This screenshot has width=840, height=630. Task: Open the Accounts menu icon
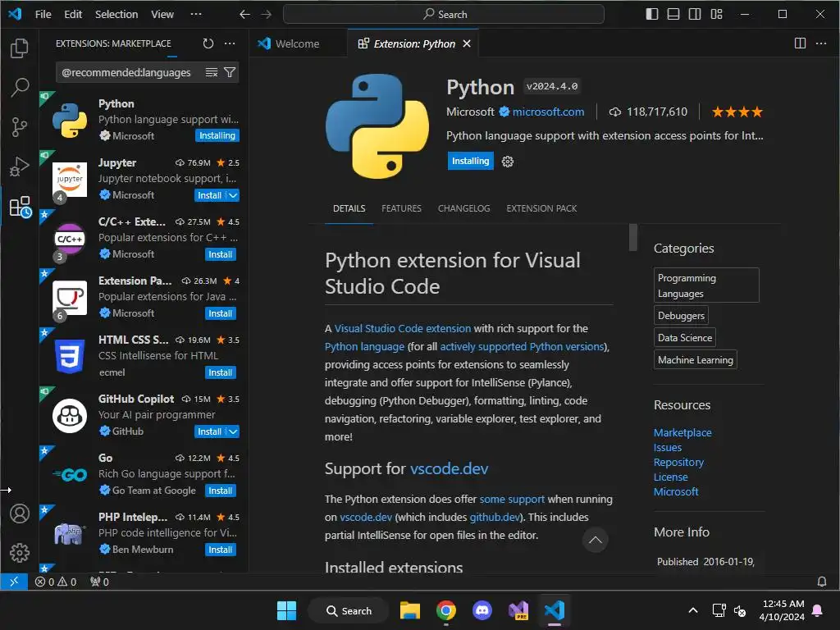tap(20, 514)
